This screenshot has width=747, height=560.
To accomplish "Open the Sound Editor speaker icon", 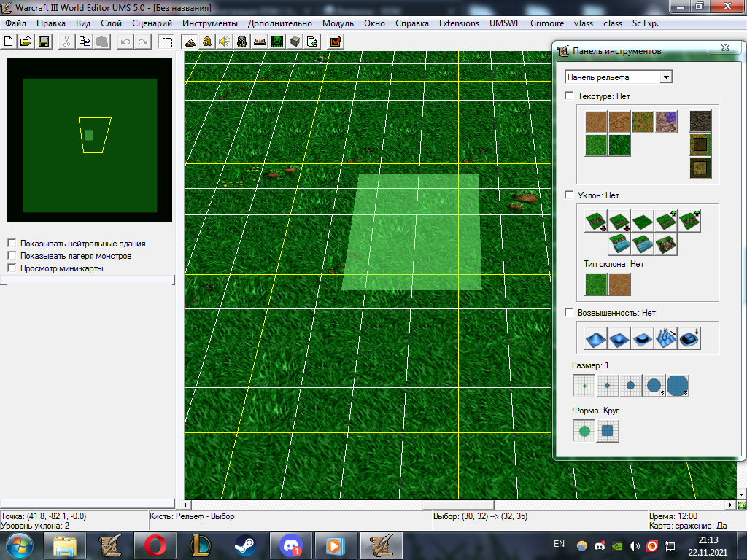I will click(x=225, y=42).
